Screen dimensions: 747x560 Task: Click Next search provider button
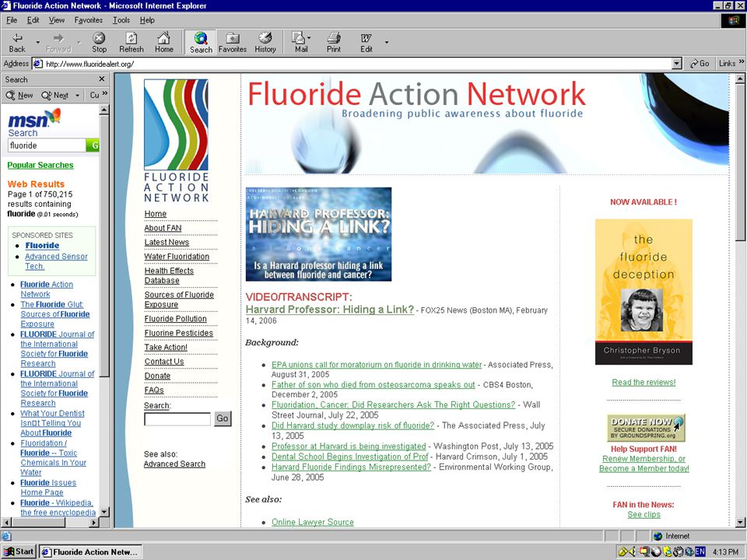click(x=55, y=95)
